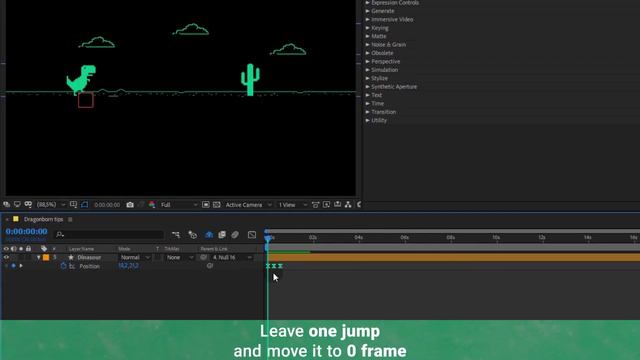This screenshot has height=360, width=640.
Task: Toggle the shy layers switch in timeline
Action: [x=209, y=235]
